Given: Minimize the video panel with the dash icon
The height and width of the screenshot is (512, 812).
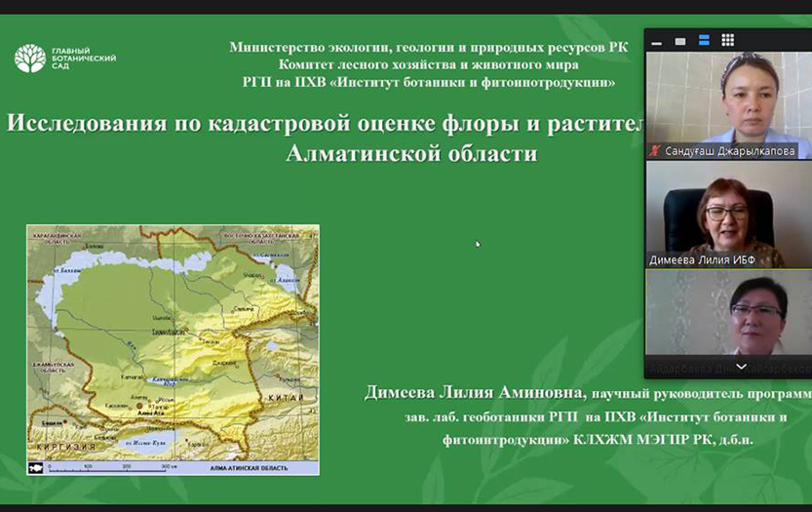Looking at the screenshot, I should pyautogui.click(x=657, y=41).
